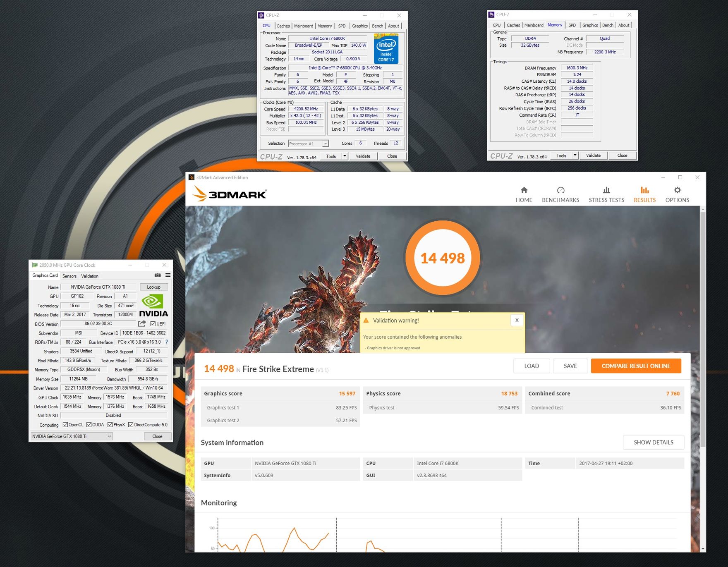Image resolution: width=728 pixels, height=567 pixels.
Task: Toggle the OpenCL checkbox
Action: click(x=65, y=425)
